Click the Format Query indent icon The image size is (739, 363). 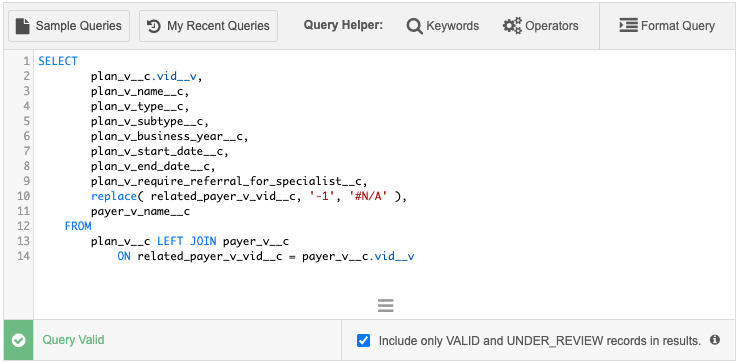[628, 25]
